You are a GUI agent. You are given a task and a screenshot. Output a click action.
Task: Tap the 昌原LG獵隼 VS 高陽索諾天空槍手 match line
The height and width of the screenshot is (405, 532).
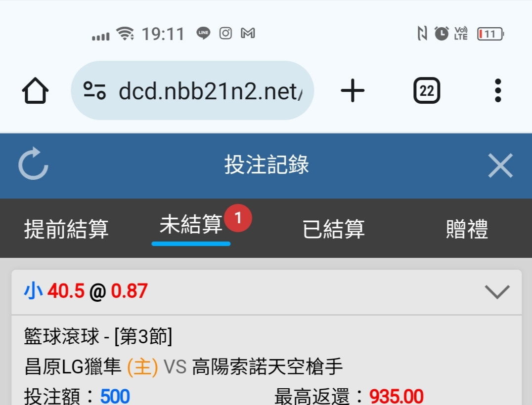coord(183,366)
